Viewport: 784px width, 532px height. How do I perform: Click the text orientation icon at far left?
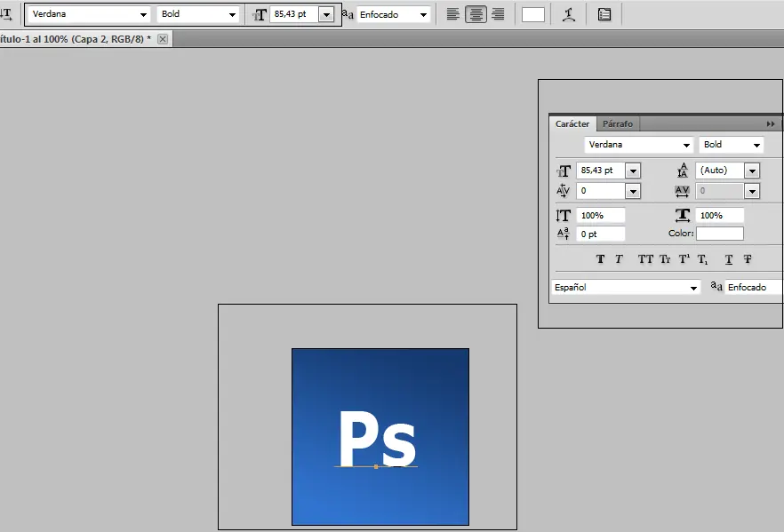(5, 14)
